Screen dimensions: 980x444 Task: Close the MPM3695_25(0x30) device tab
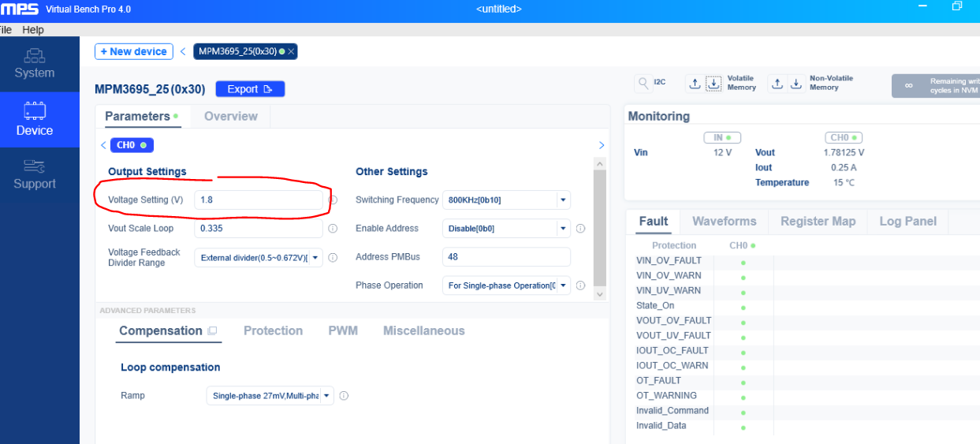point(291,51)
